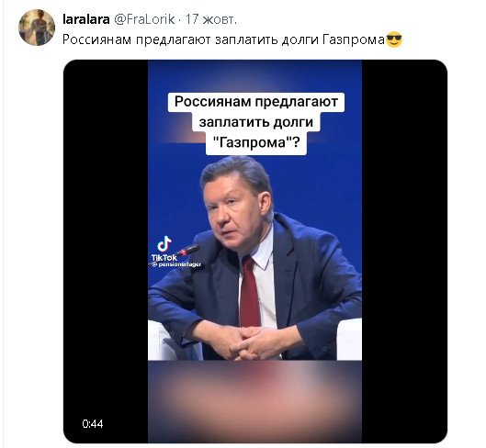
Task: Click the TikTok logo watermark
Action: coord(164,249)
